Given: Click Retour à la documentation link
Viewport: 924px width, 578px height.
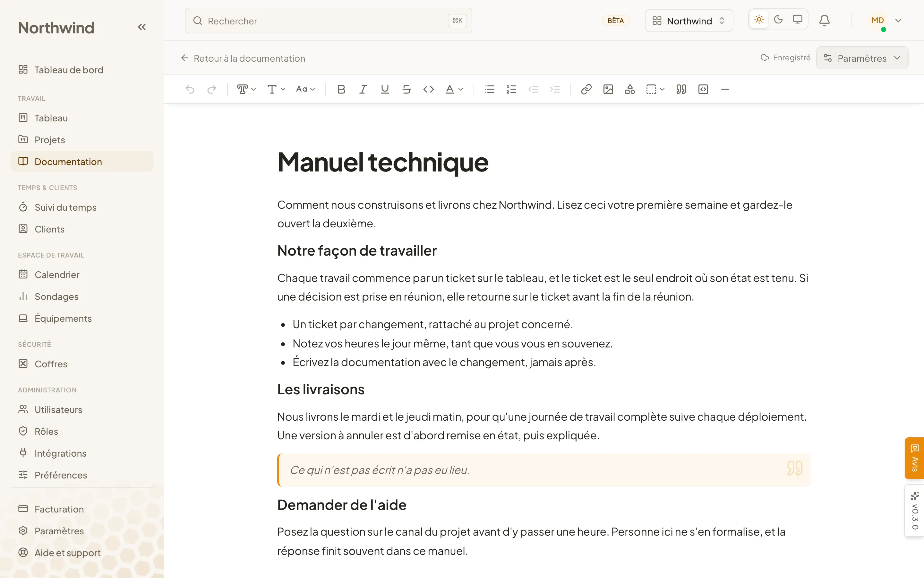Looking at the screenshot, I should 243,58.
